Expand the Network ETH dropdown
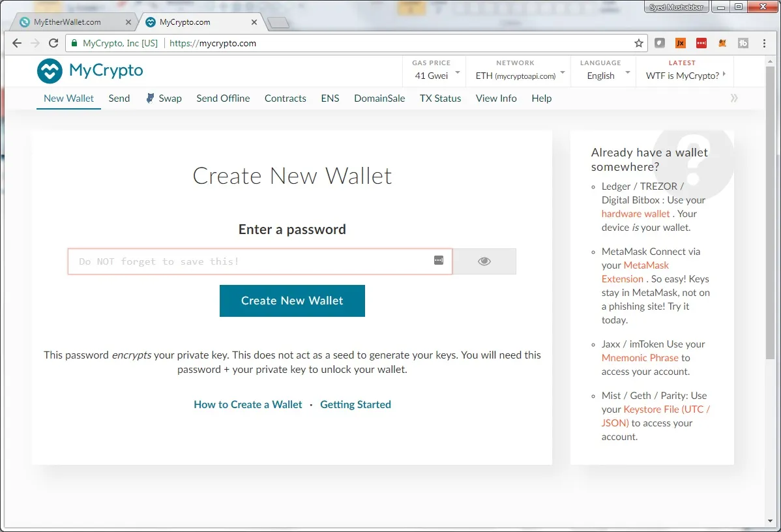 518,70
